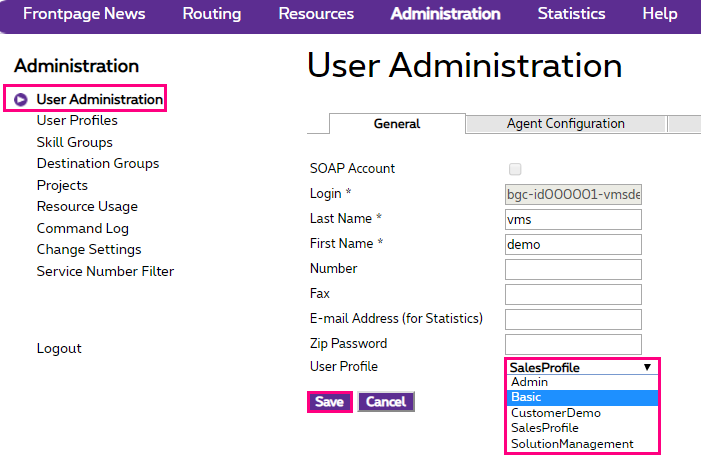Open the Statistics menu
This screenshot has height=458, width=701.
(571, 14)
